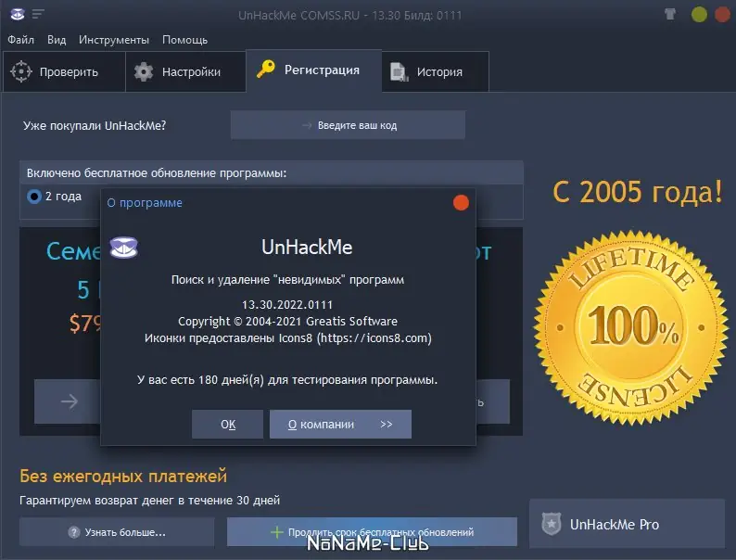Select the Регистрация tab
The height and width of the screenshot is (560, 736).
(x=313, y=70)
